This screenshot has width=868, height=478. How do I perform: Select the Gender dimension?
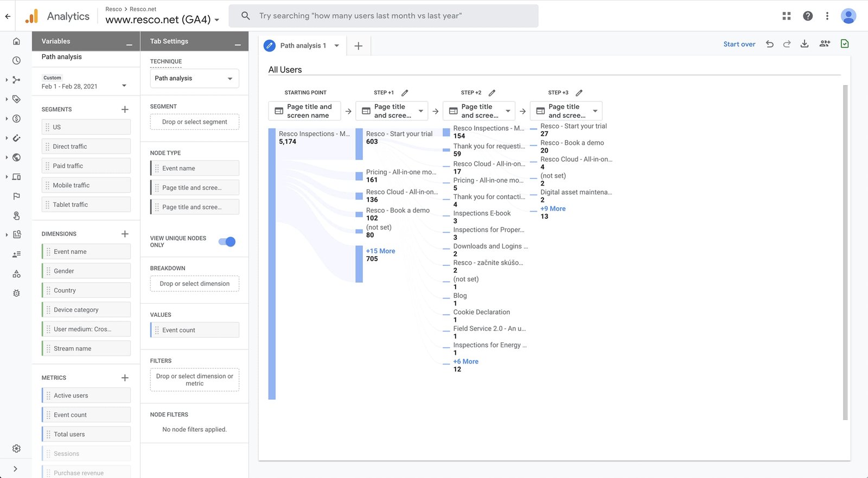(x=86, y=271)
